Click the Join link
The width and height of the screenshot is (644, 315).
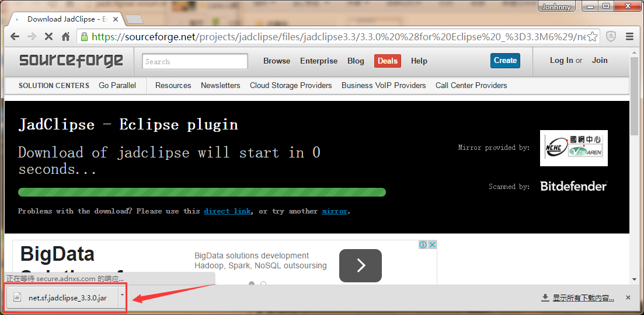coord(600,60)
